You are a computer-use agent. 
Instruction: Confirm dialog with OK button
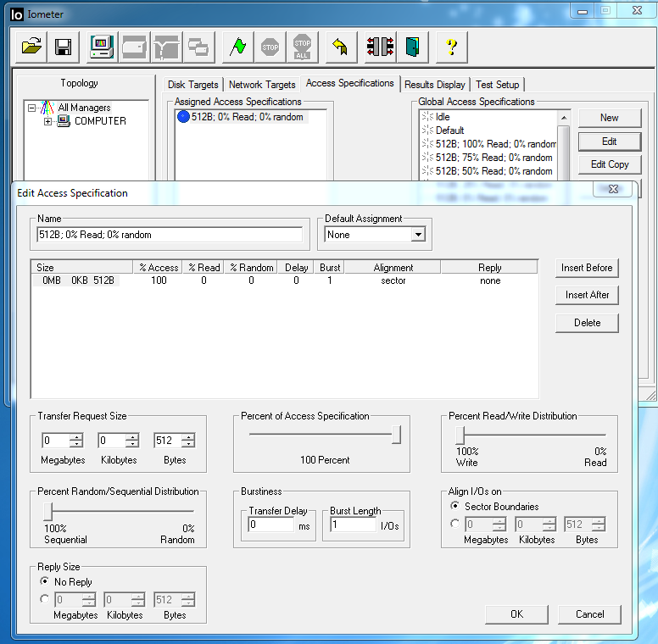coord(516,614)
